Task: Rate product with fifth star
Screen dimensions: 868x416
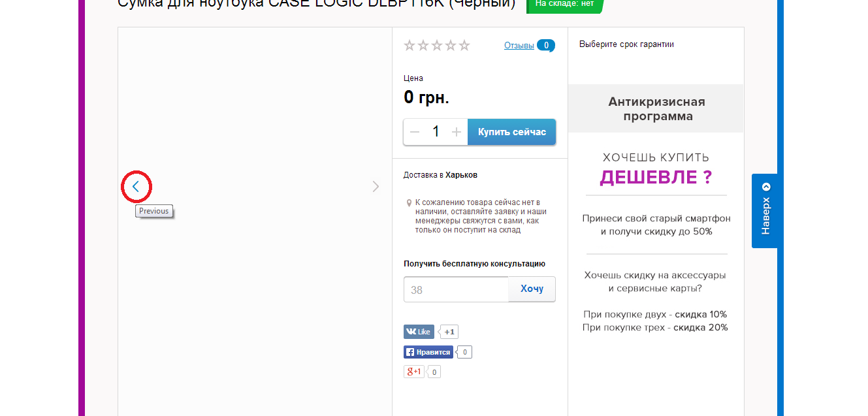Action: tap(464, 45)
